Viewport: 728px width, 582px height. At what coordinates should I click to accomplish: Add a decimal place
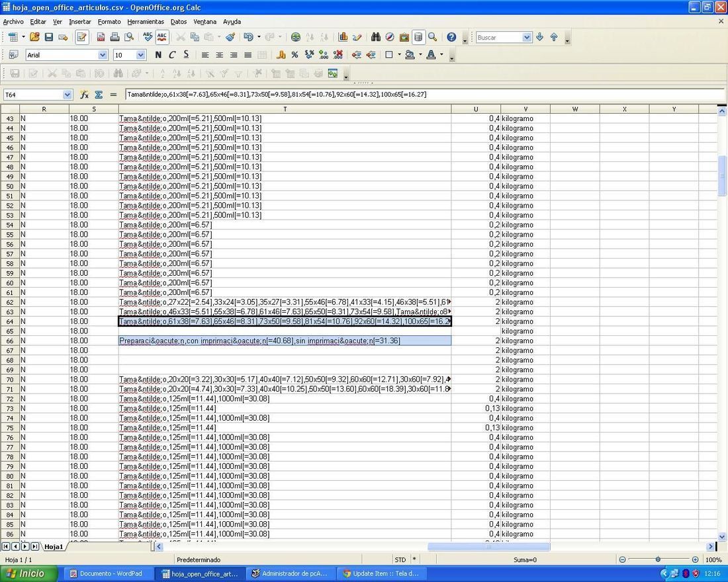324,55
